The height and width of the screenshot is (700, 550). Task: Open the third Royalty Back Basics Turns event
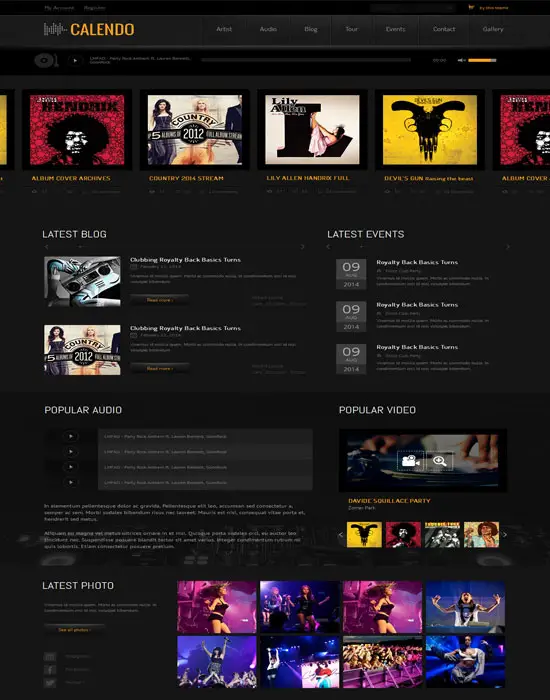point(417,347)
